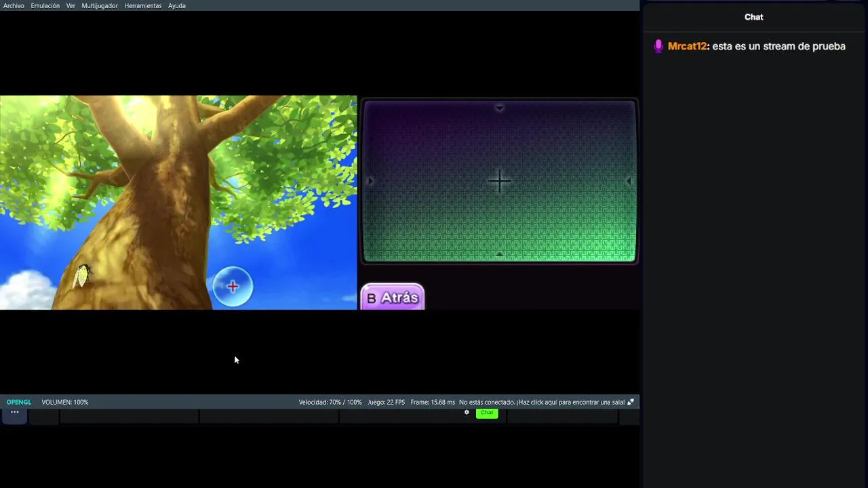This screenshot has height=488, width=868.
Task: Open the Ayuda menu
Action: click(x=177, y=5)
